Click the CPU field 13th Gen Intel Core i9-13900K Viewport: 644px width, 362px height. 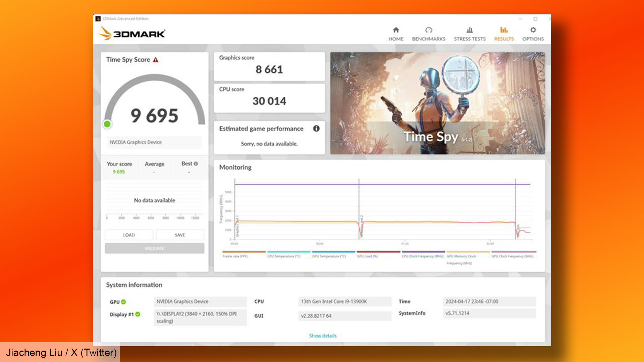pos(345,302)
